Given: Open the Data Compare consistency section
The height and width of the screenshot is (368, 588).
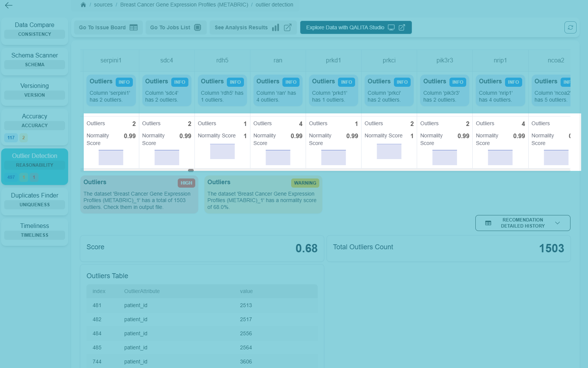Looking at the screenshot, I should click(x=35, y=29).
